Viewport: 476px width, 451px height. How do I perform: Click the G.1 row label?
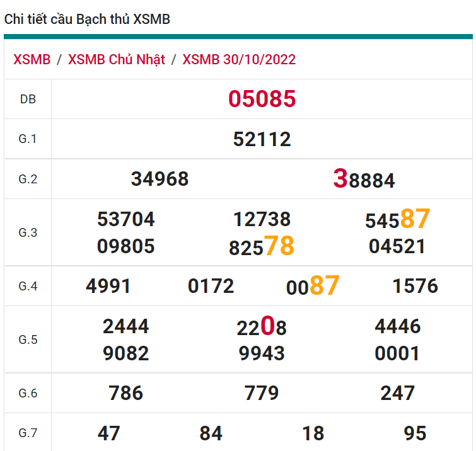[28, 139]
